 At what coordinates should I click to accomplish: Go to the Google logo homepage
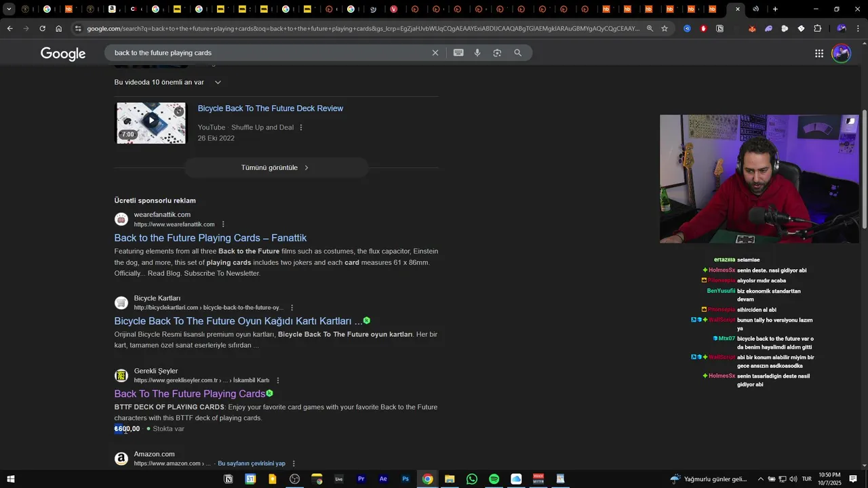(63, 54)
